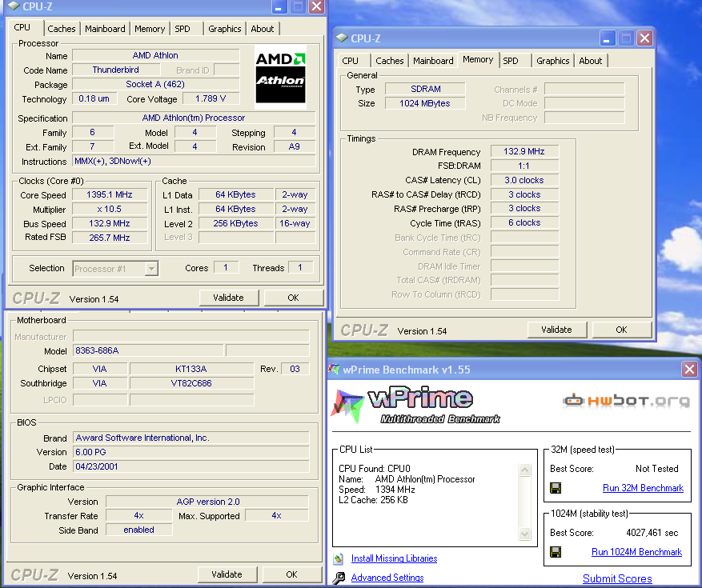Click the save icon under 1024M stability test
Viewport: 702px width, 588px height.
pyautogui.click(x=556, y=552)
